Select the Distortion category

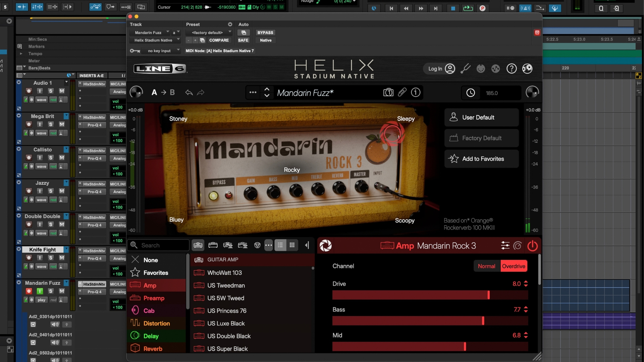point(157,323)
